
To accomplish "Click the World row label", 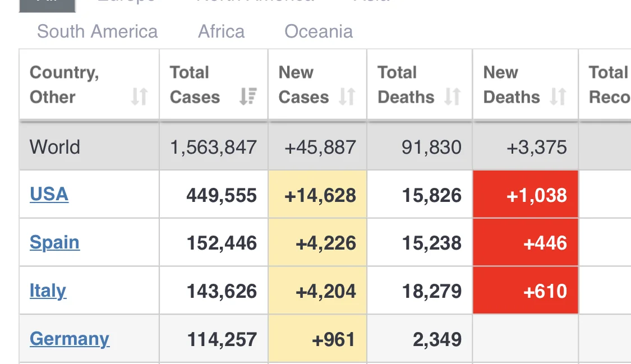I will click(x=55, y=147).
